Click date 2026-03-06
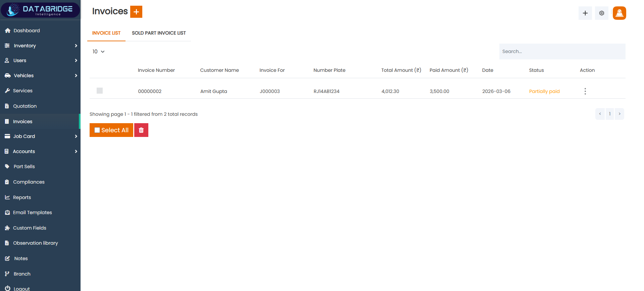Viewport: 644px width, 291px height. (x=496, y=91)
